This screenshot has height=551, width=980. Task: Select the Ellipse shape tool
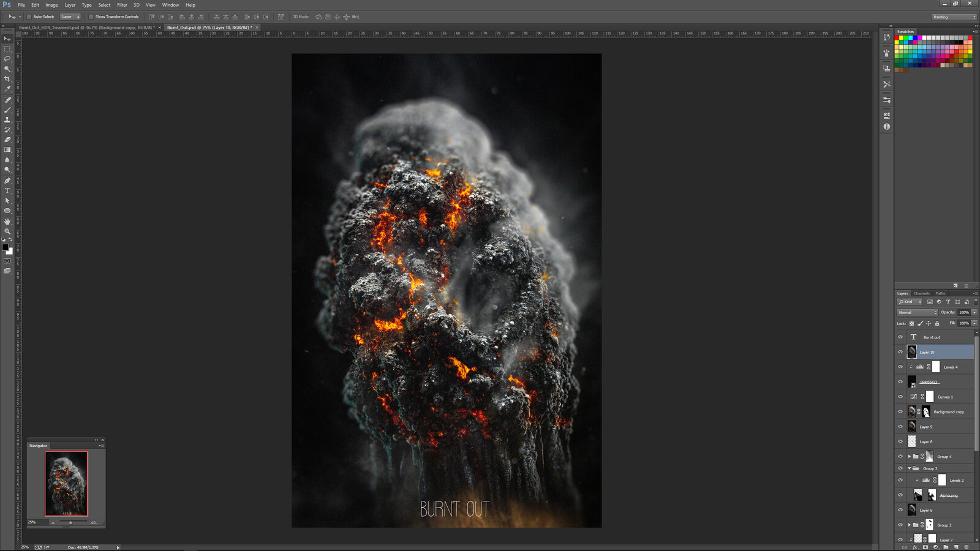pyautogui.click(x=7, y=211)
